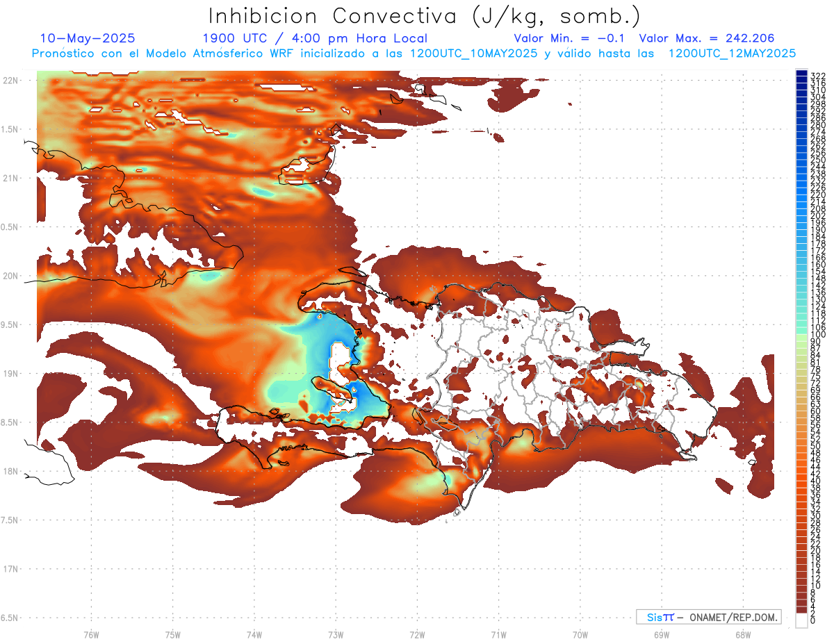
Task: Click the date label '10-May-2025'
Action: (88, 38)
